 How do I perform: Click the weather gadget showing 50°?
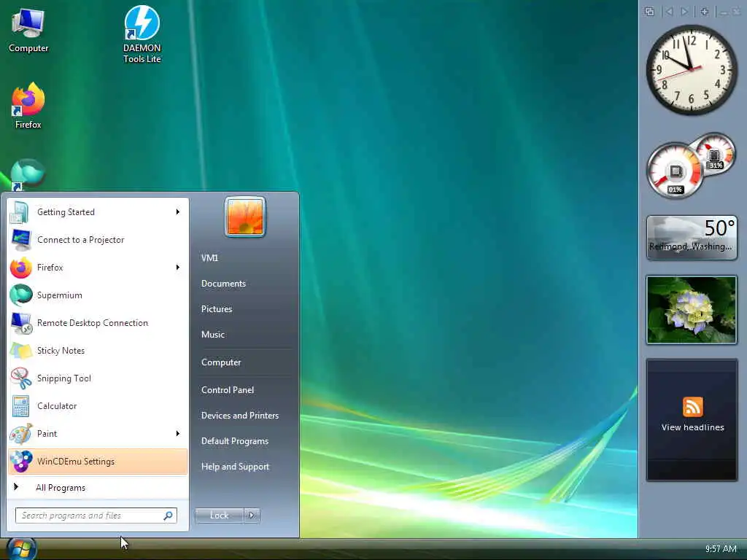[692, 237]
